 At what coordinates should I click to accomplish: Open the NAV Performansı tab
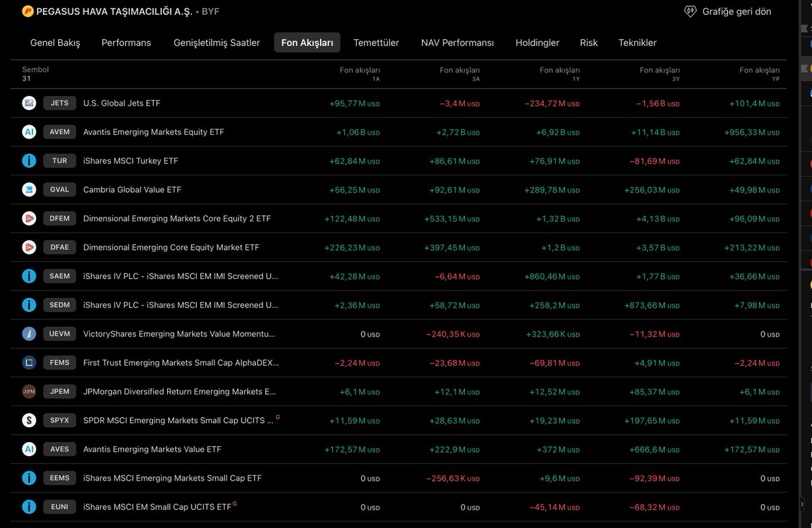[457, 43]
